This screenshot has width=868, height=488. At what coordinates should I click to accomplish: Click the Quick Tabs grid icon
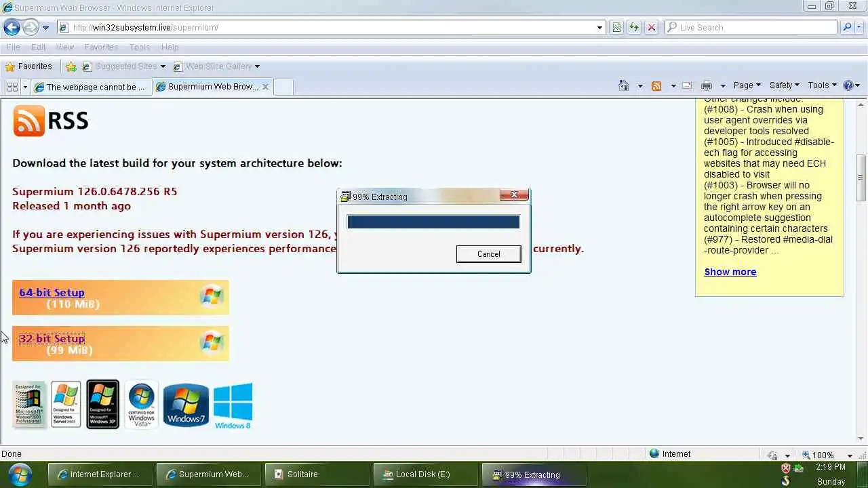click(x=12, y=87)
